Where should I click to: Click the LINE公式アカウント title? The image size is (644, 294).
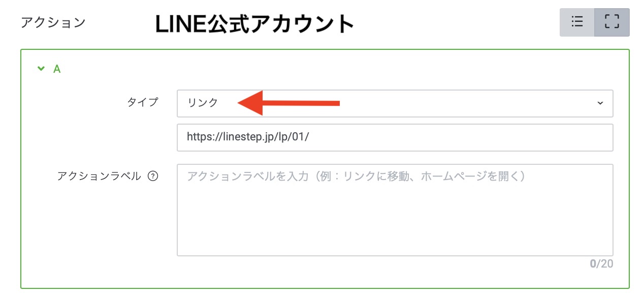[254, 23]
